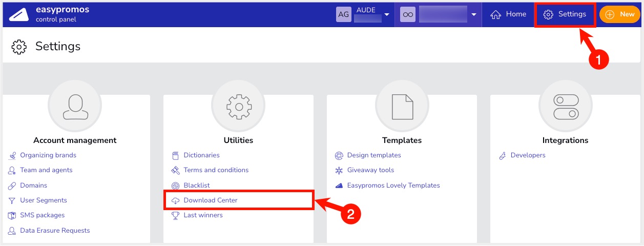The width and height of the screenshot is (644, 246).
Task: Open the Domains link
Action: (x=33, y=186)
